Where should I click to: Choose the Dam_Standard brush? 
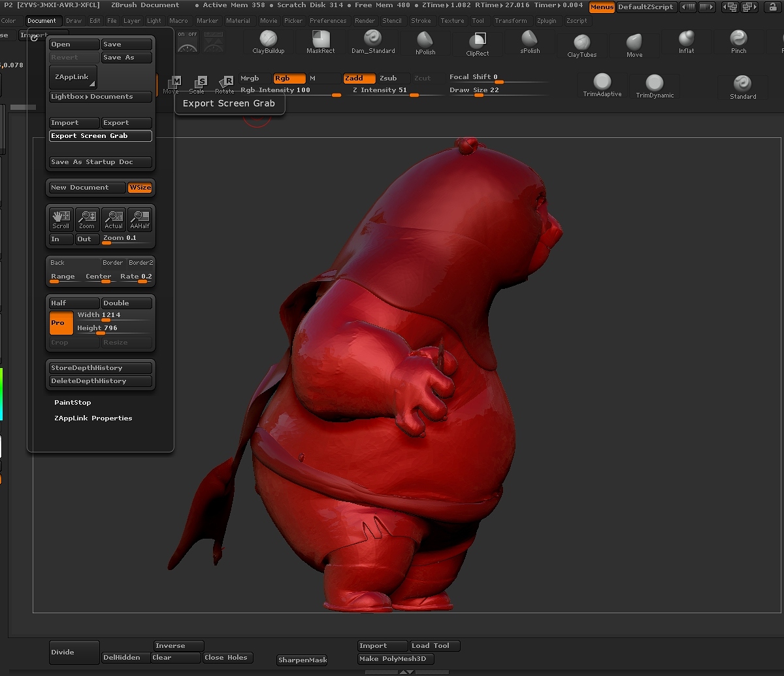click(373, 42)
